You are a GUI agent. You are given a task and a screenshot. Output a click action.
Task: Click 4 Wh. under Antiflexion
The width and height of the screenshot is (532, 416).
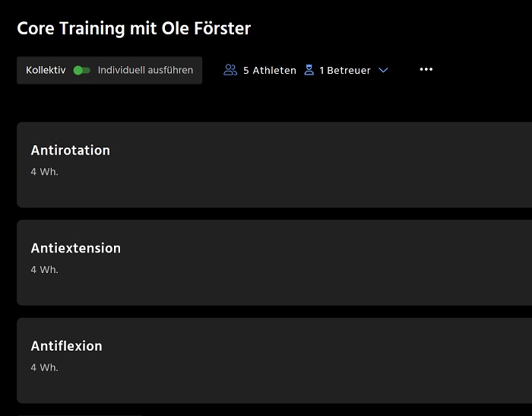44,367
